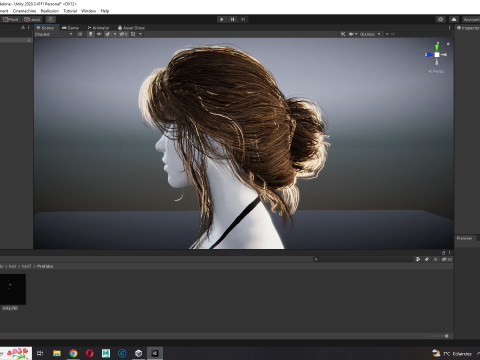Open the Collab/services settings icon

(441, 19)
